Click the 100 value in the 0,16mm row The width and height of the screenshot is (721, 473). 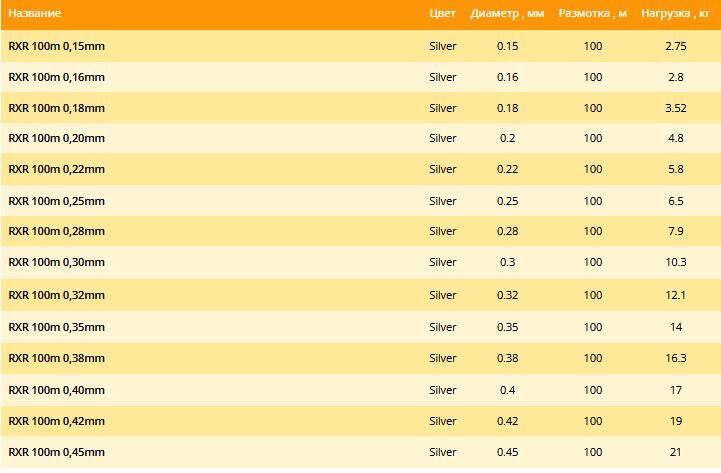tap(593, 77)
